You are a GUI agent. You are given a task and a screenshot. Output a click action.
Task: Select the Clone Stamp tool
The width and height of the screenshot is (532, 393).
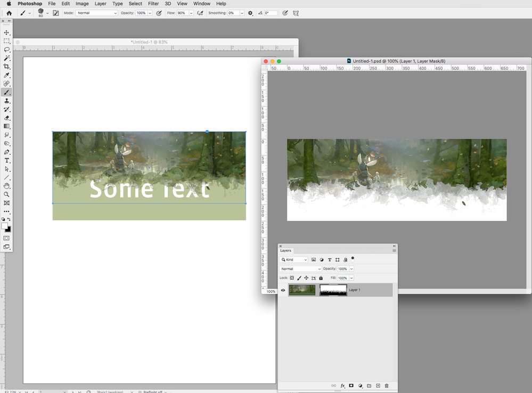coord(6,101)
